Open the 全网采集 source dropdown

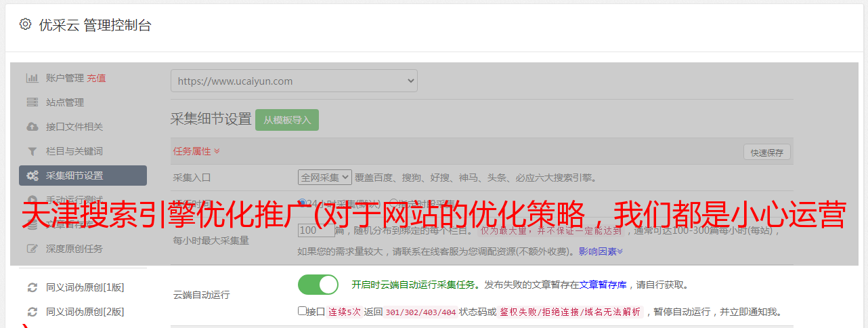tap(325, 178)
